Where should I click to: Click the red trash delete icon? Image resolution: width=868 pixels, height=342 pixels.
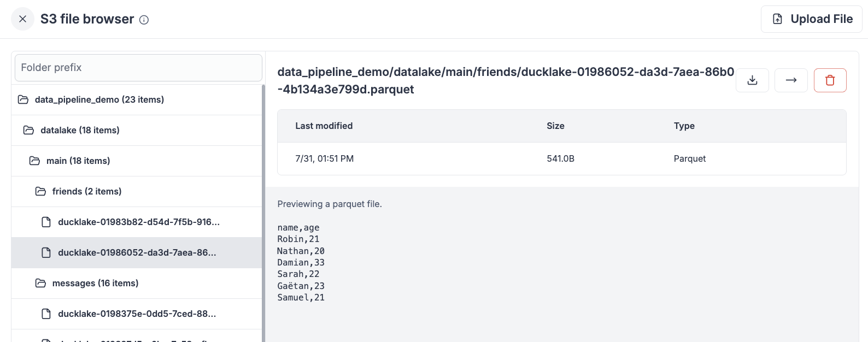point(830,80)
